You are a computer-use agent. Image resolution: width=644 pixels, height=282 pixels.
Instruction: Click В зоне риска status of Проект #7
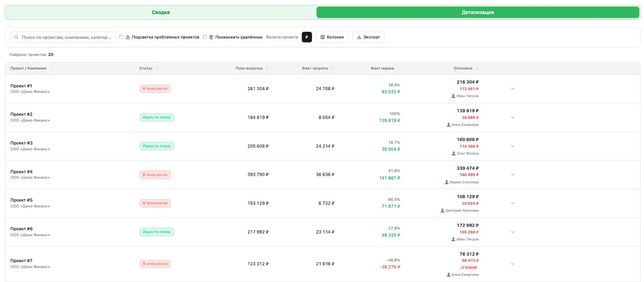(155, 264)
